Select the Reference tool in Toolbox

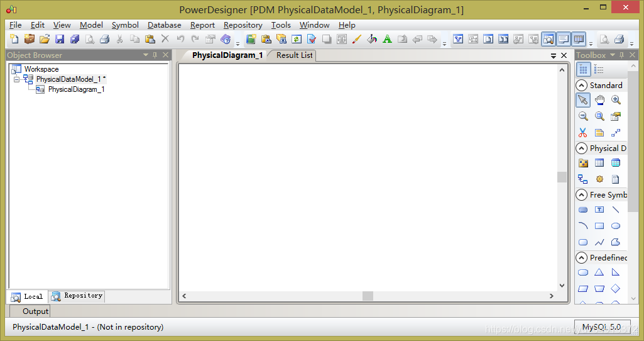pos(583,179)
